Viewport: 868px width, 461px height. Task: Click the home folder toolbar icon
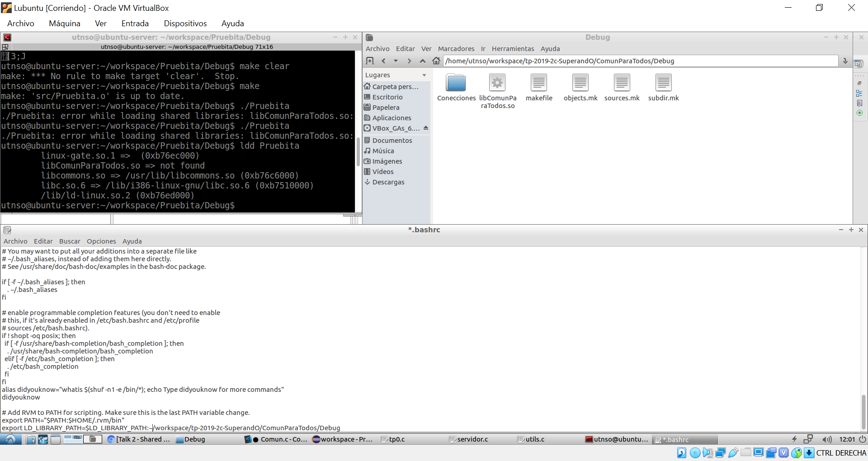pyautogui.click(x=436, y=61)
